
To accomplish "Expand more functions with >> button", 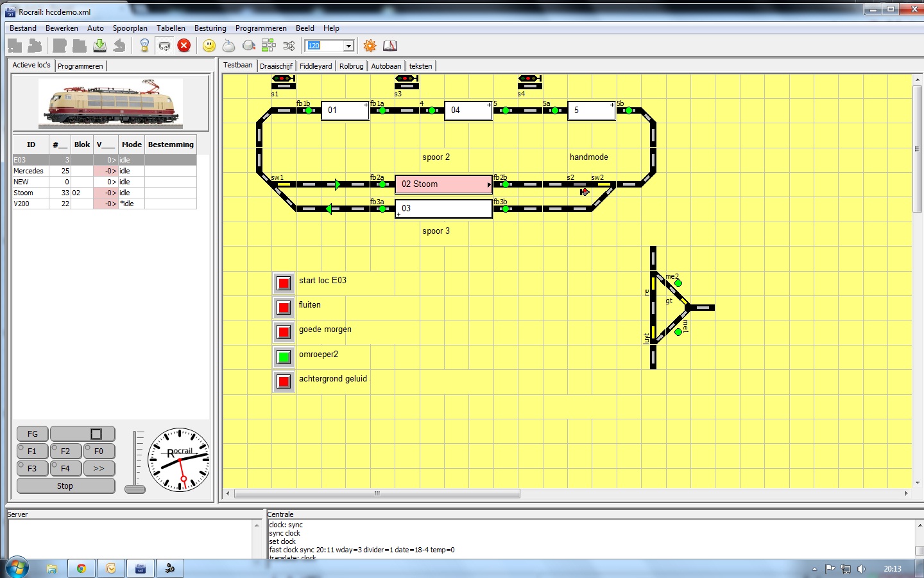I will coord(99,469).
